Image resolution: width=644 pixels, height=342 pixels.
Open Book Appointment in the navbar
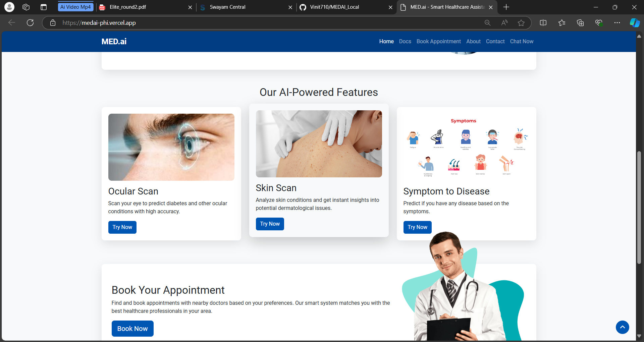pos(438,41)
